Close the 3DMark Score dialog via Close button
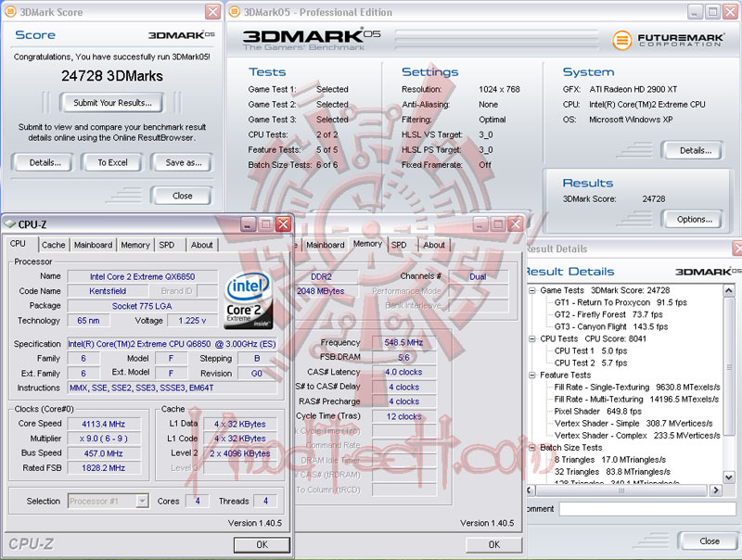 pyautogui.click(x=182, y=196)
